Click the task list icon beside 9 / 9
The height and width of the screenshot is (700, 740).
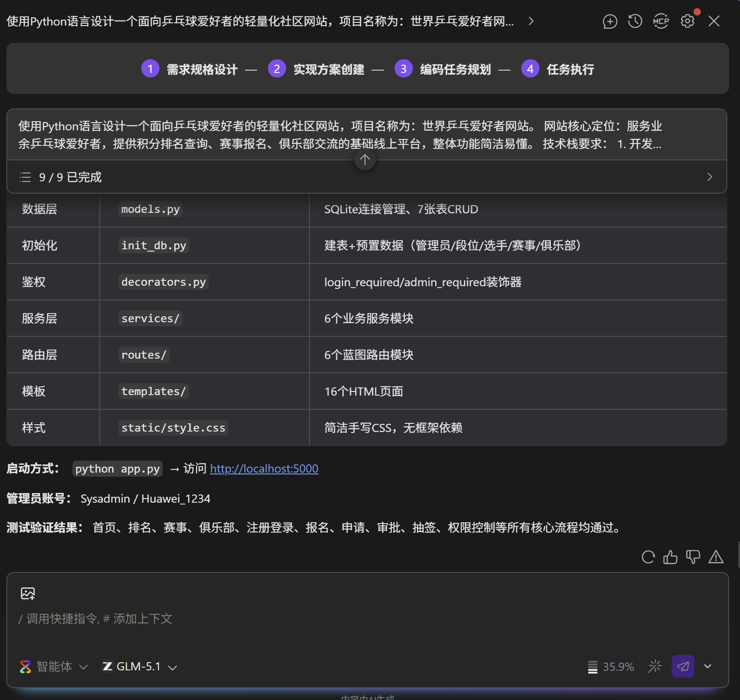(x=26, y=177)
